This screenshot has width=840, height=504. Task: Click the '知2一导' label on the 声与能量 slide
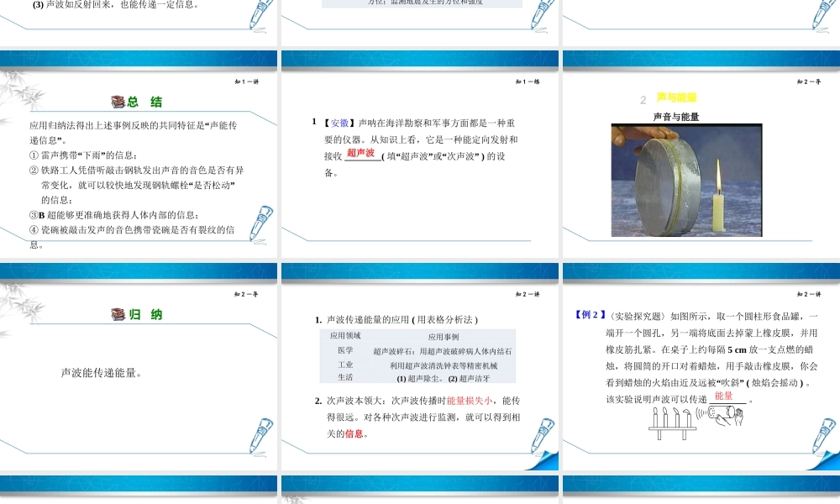pos(809,82)
